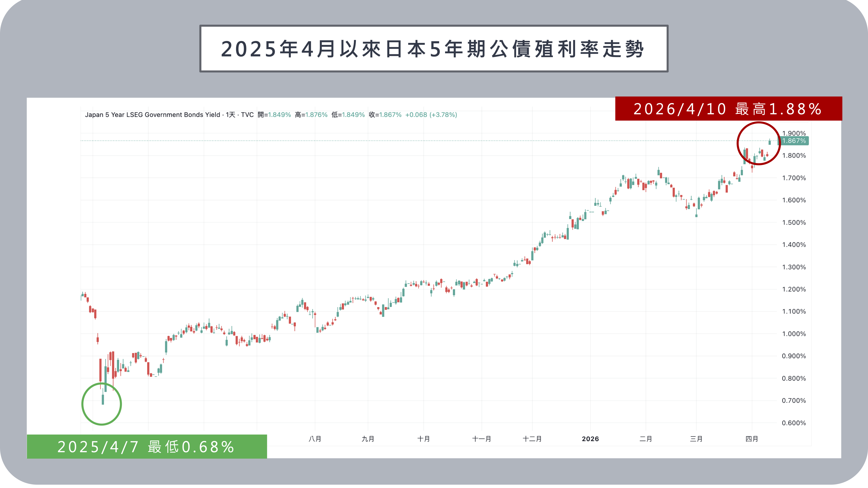Click the 九月 time axis label

coord(368,439)
